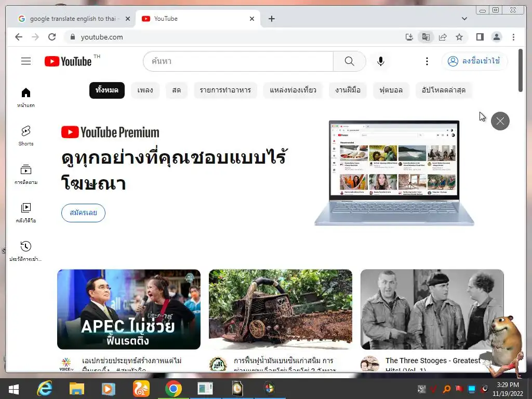
Task: Click the site lock icon in address bar
Action: [72, 37]
